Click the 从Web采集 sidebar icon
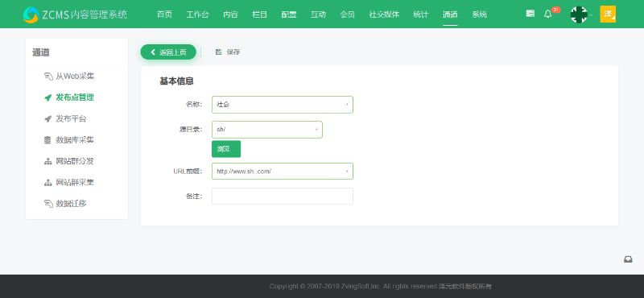Viewport: 644px width, 298px height. click(x=48, y=77)
